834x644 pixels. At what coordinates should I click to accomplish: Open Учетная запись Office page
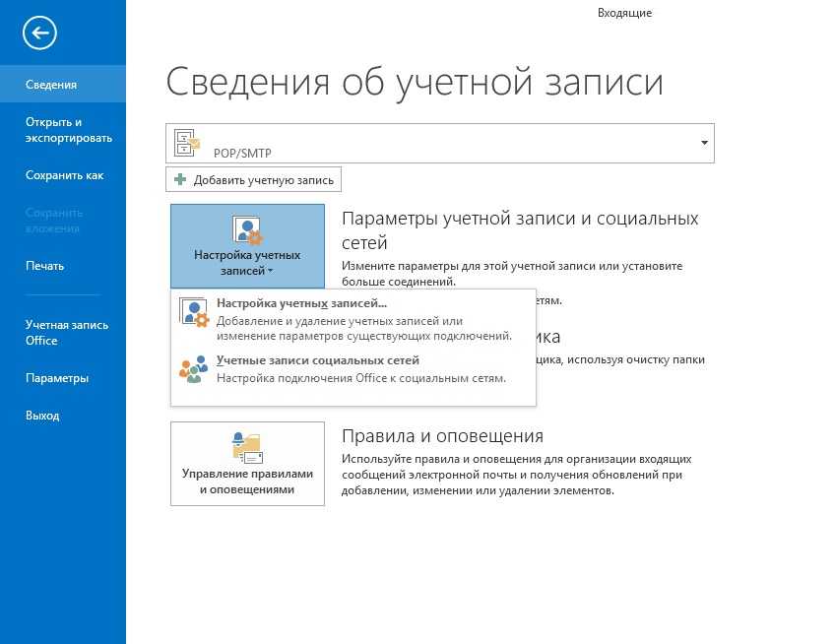67,333
